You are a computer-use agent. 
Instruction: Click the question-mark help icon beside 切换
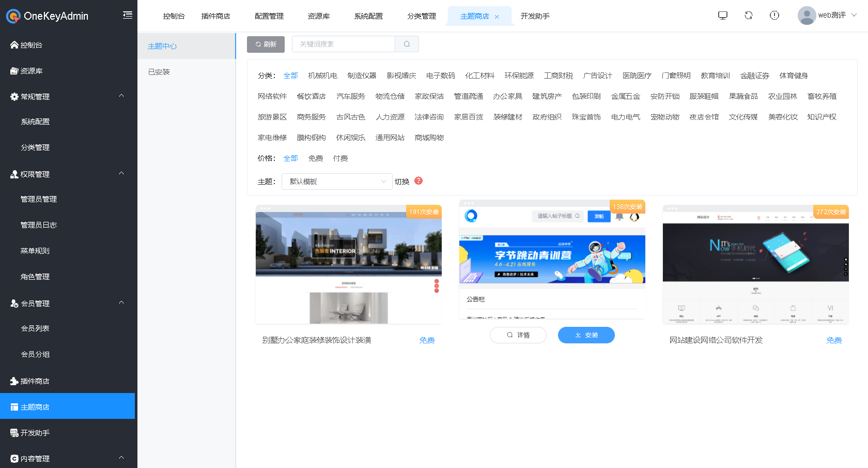419,181
